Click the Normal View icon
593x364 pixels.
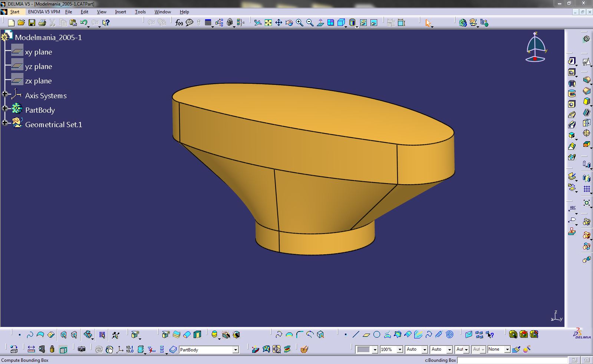click(320, 23)
